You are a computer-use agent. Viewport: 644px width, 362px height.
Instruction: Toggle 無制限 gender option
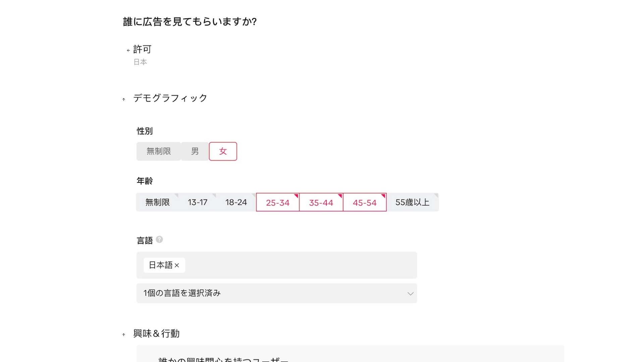158,151
